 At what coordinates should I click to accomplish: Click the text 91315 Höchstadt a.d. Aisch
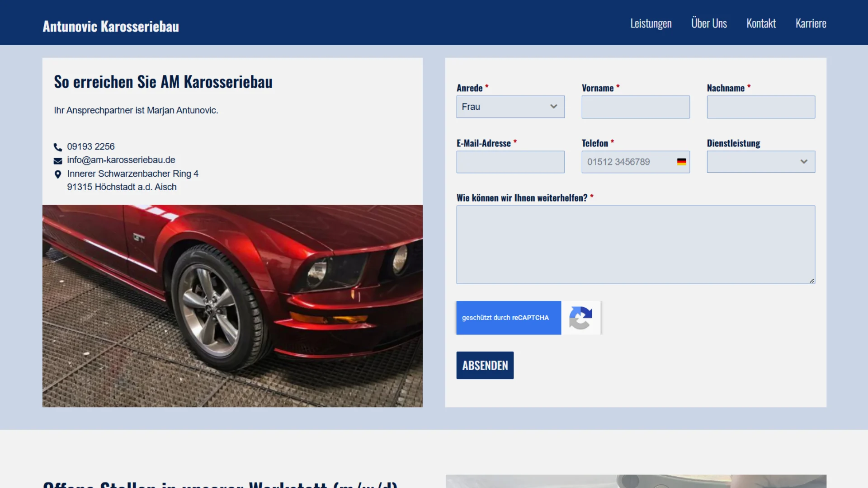point(122,187)
